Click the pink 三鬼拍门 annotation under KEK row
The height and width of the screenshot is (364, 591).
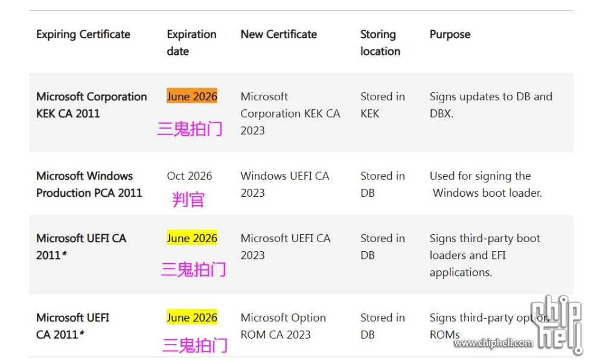(190, 129)
